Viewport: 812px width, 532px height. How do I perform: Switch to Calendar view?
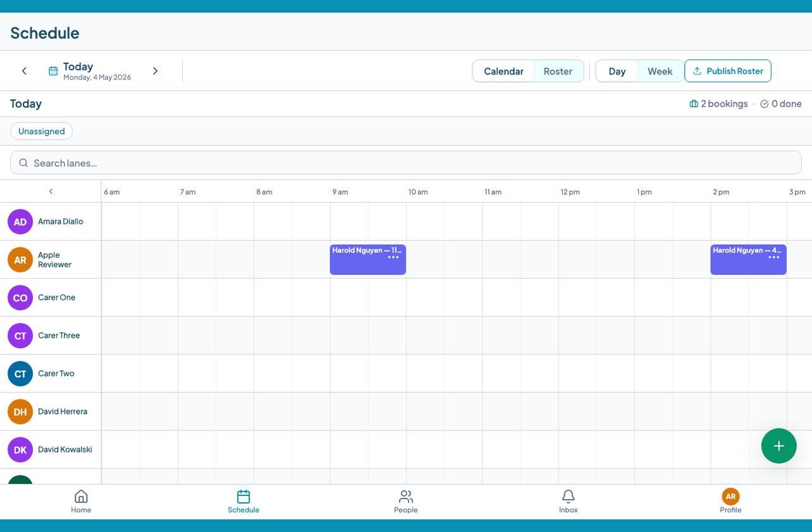coord(503,71)
